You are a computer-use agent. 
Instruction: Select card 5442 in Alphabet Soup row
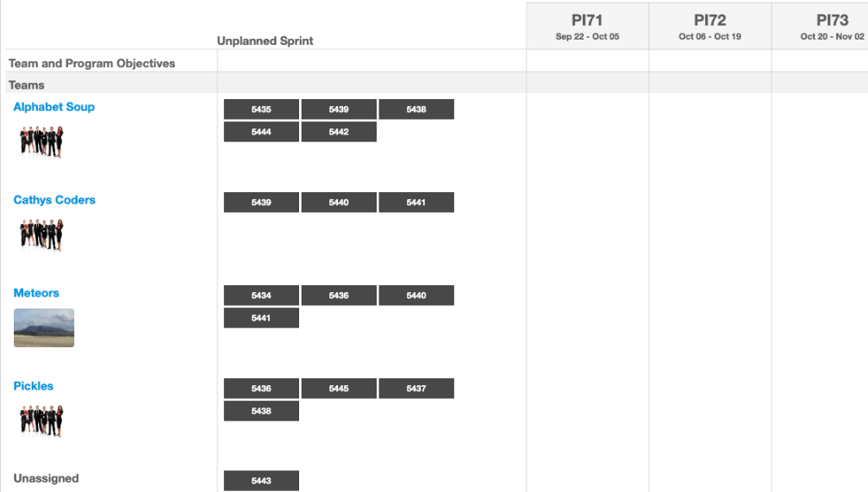pos(339,132)
